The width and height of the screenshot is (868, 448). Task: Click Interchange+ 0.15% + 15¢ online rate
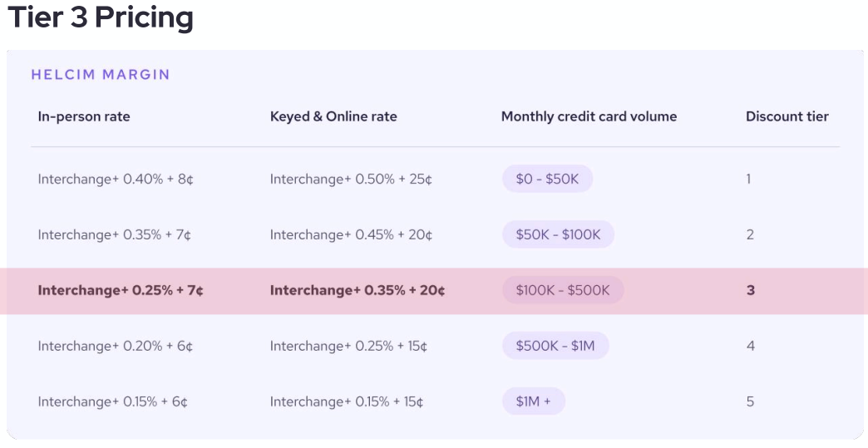point(347,401)
